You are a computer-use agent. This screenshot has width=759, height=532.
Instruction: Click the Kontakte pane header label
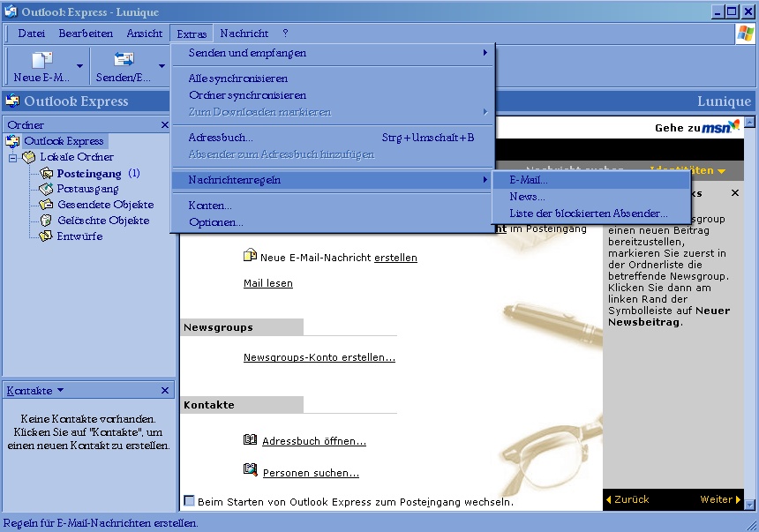tap(29, 391)
